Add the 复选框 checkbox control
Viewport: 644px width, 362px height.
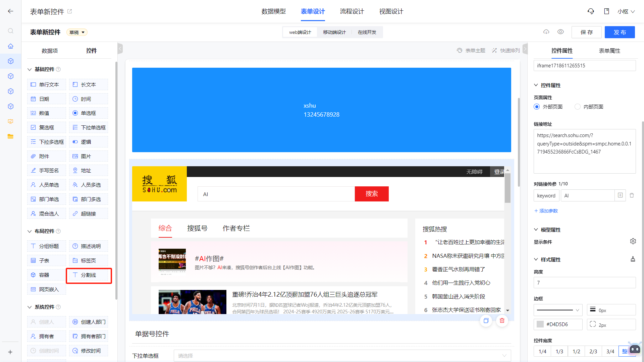(x=47, y=128)
